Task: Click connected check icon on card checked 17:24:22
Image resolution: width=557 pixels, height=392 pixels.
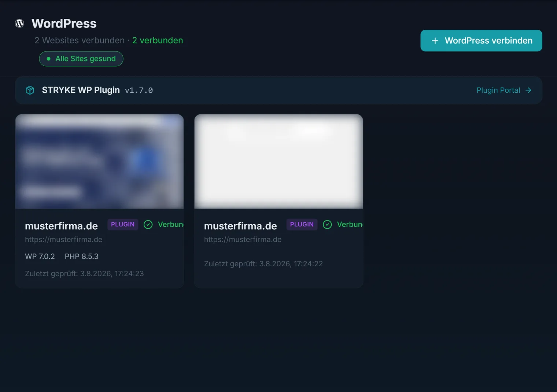Action: pyautogui.click(x=327, y=225)
